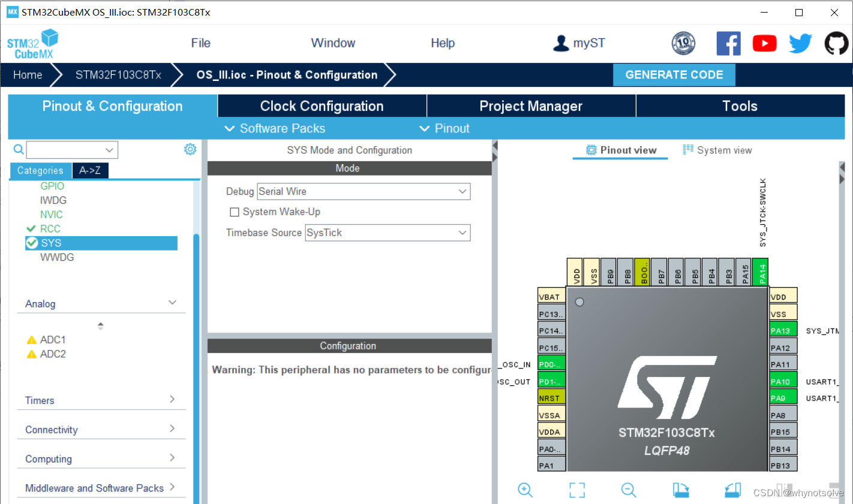Switch to the Clock Configuration tab
This screenshot has width=853, height=504.
pos(322,106)
